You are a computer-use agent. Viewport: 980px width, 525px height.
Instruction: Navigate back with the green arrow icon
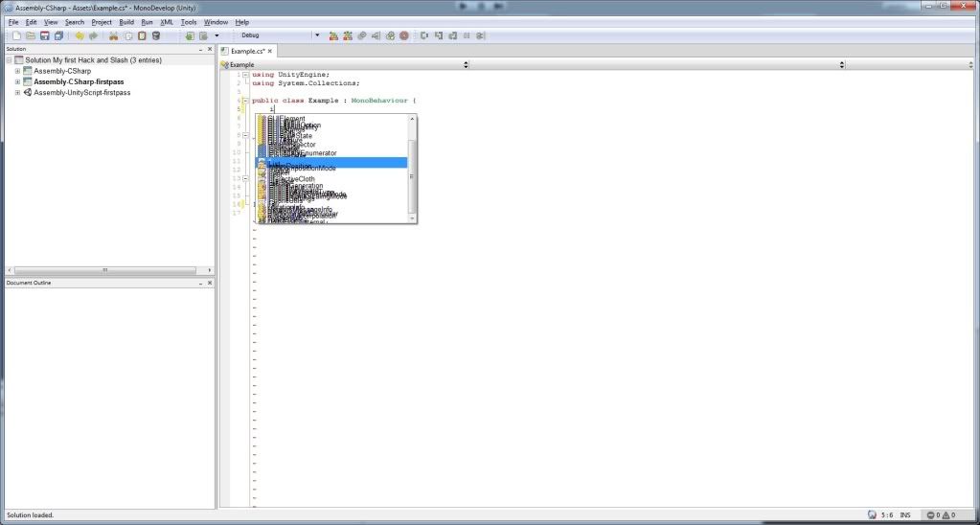click(190, 35)
